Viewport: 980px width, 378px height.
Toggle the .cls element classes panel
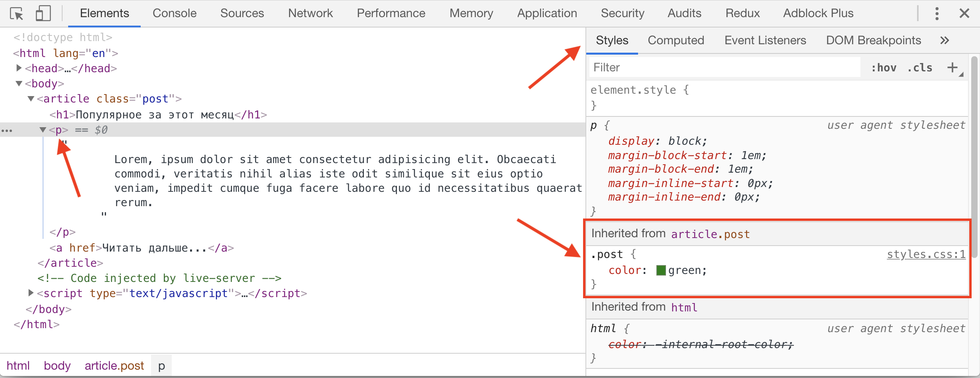click(919, 68)
